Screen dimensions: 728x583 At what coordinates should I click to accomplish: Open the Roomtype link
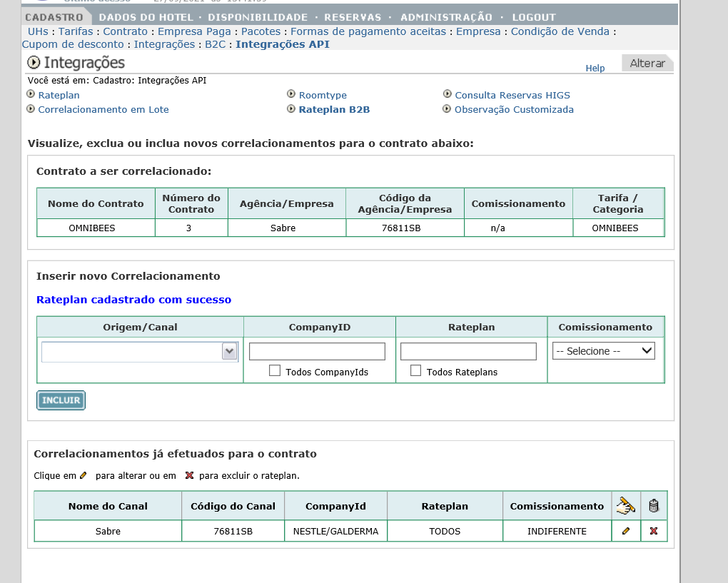tap(323, 95)
